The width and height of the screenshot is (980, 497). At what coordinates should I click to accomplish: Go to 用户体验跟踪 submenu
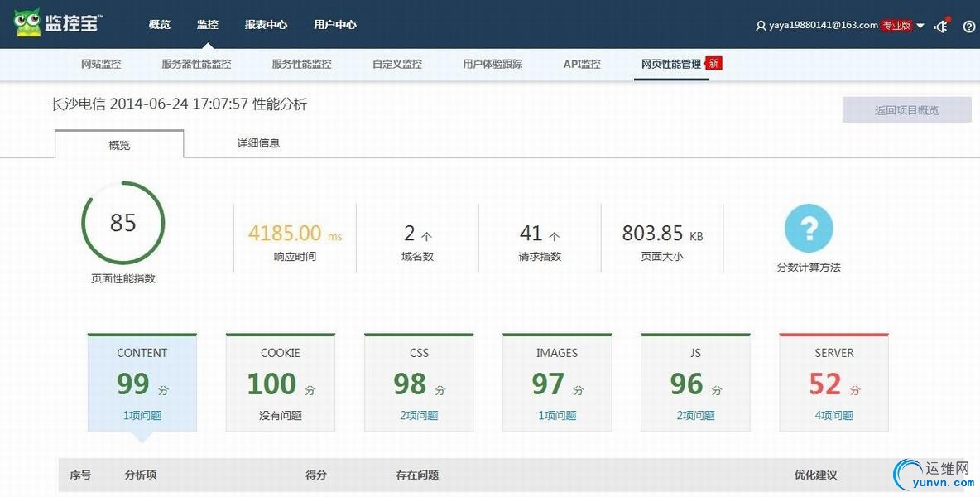(492, 64)
